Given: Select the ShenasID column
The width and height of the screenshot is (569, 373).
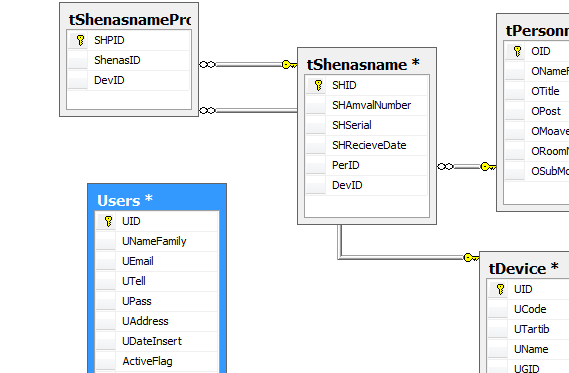Looking at the screenshot, I should click(128, 60).
